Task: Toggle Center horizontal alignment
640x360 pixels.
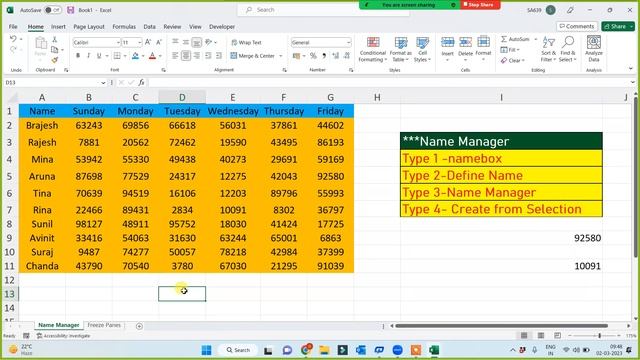Action: point(186,56)
